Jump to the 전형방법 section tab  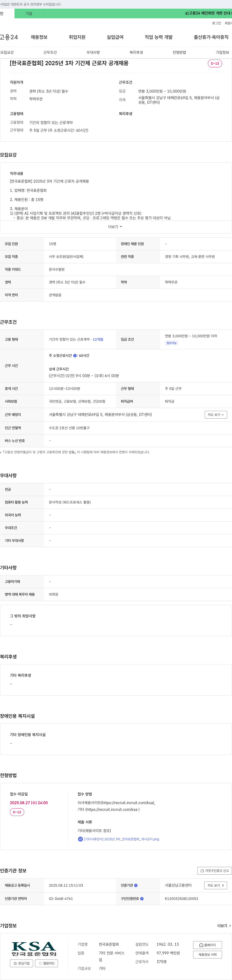(179, 53)
